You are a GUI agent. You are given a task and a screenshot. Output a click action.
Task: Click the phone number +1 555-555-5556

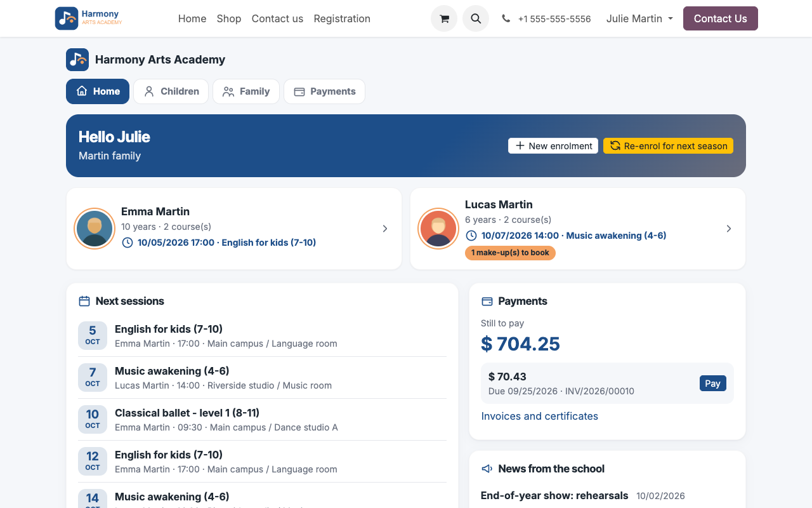pos(554,19)
